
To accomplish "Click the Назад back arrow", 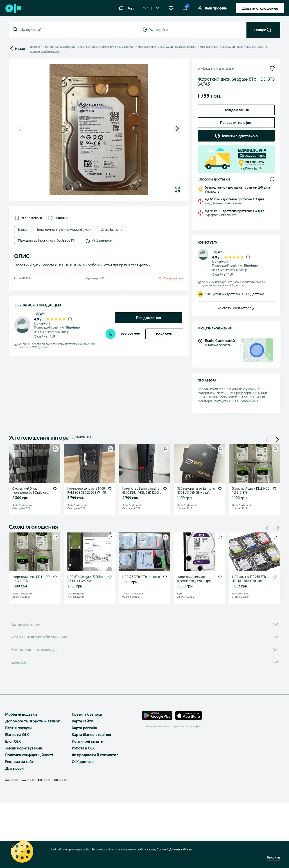I will (x=17, y=49).
